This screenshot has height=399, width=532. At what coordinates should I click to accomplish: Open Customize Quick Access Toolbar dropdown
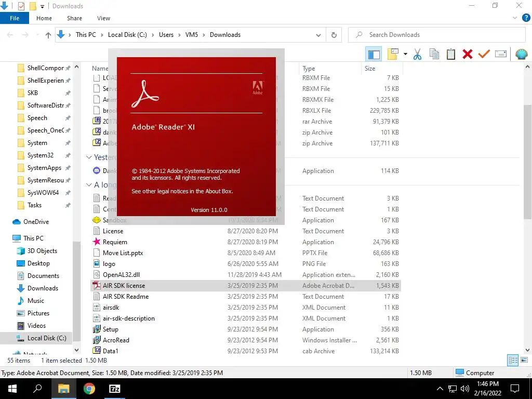click(x=43, y=6)
